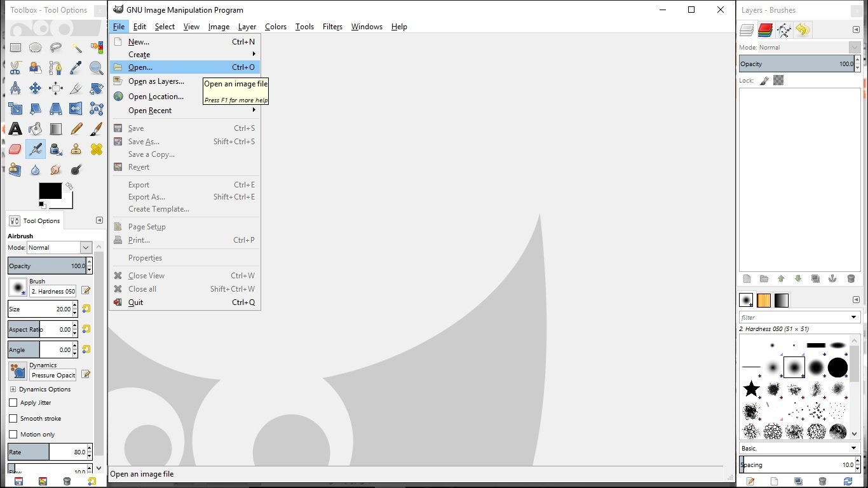Select the Pencil tool
Viewport: 868px width, 488px height.
point(76,129)
